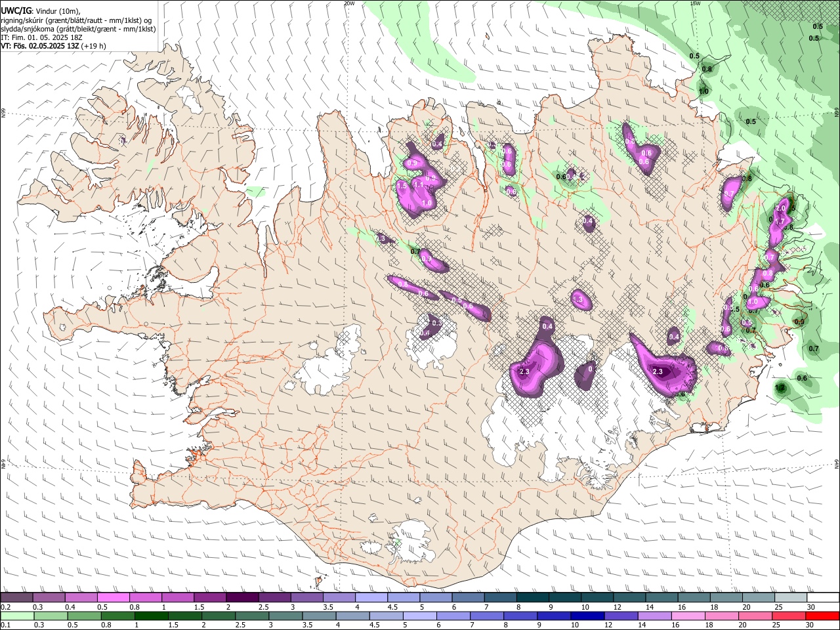840x630 pixels.
Task: Select the darkest green swatch between 1 and 1.5
Action: [152, 616]
